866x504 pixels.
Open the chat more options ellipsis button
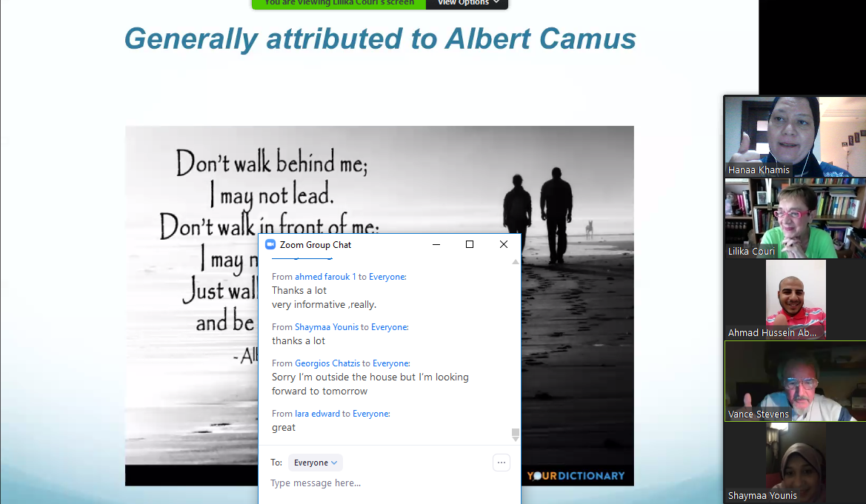click(x=502, y=463)
